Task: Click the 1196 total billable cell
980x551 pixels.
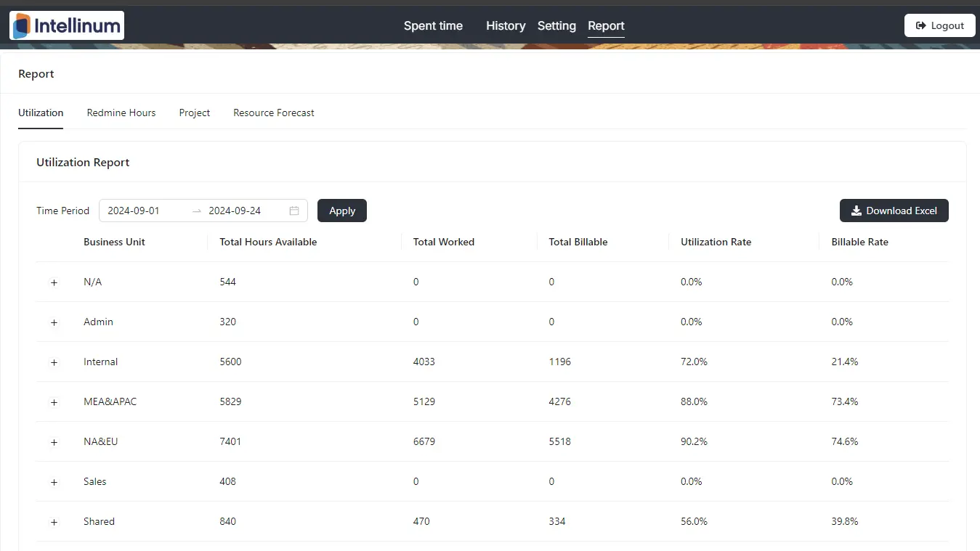Action: tap(560, 362)
